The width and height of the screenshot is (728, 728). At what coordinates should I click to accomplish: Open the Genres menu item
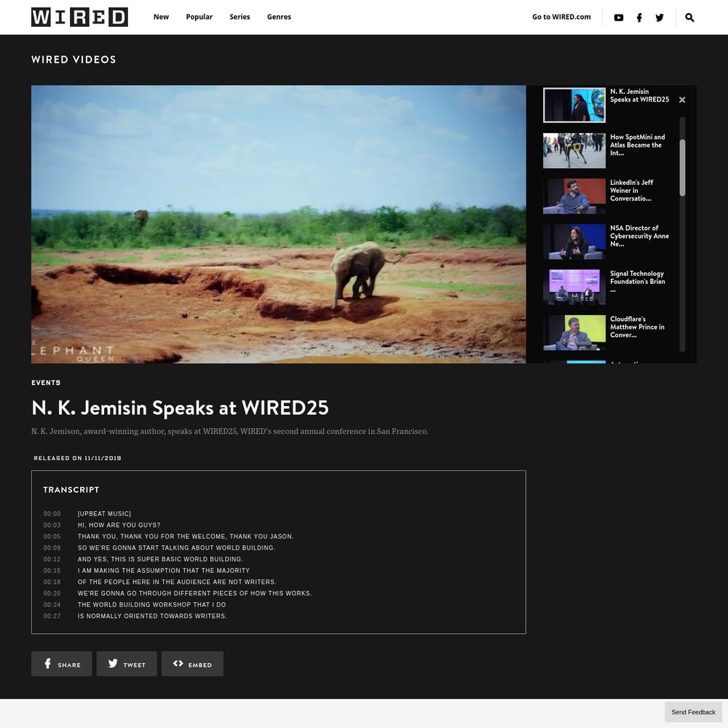coord(279,17)
